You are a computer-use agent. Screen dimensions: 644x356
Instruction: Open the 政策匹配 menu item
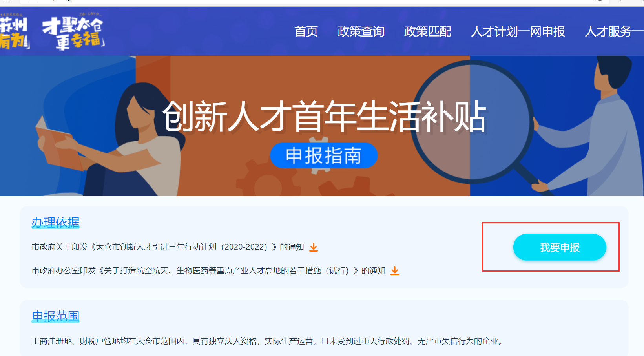click(x=428, y=31)
